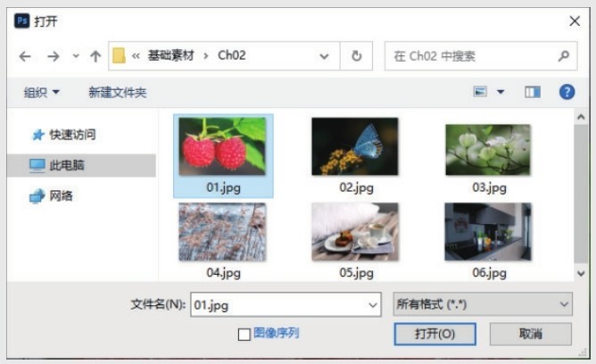
Task: Click 新建文件夹 in the toolbar
Action: click(118, 92)
